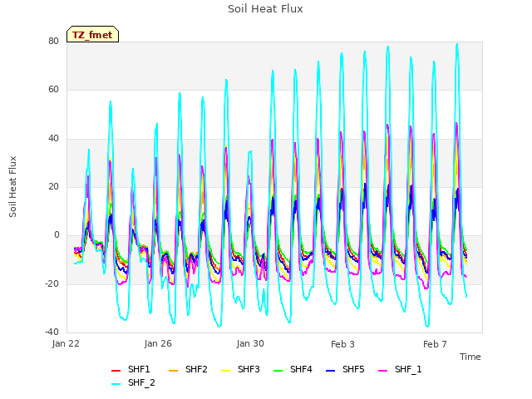Click the 20 y-axis tick label
This screenshot has width=532, height=399.
click(53, 186)
